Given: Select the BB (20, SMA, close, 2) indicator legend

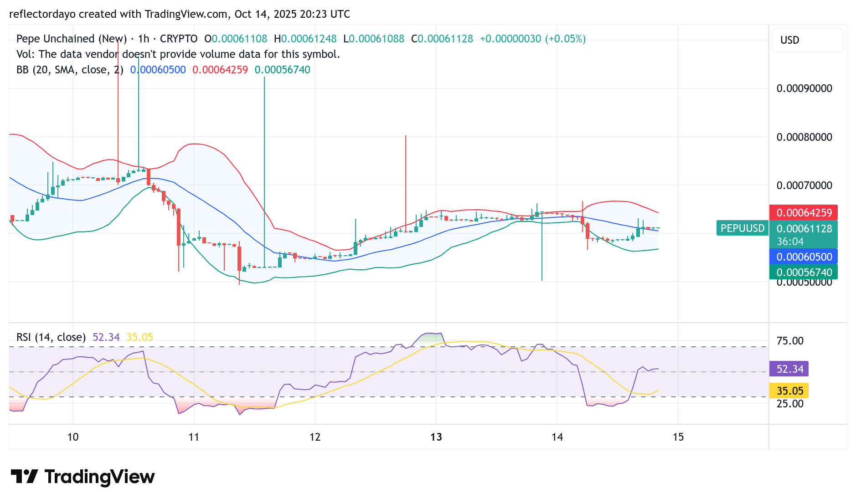Looking at the screenshot, I should pos(70,70).
